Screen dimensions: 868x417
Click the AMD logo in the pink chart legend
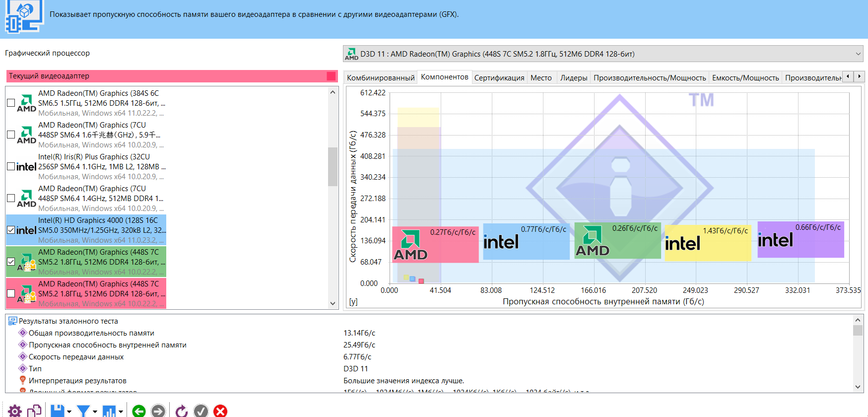point(410,245)
